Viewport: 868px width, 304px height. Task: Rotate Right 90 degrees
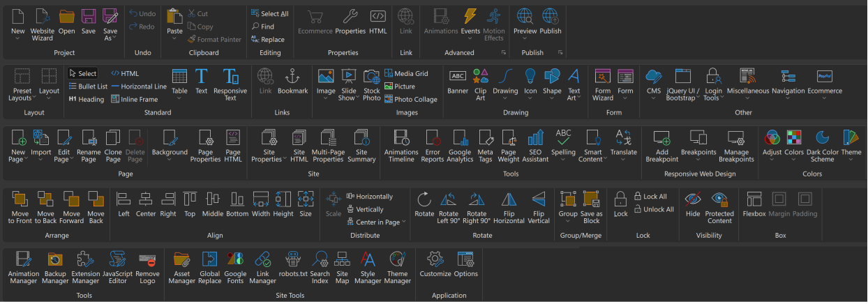pyautogui.click(x=477, y=207)
